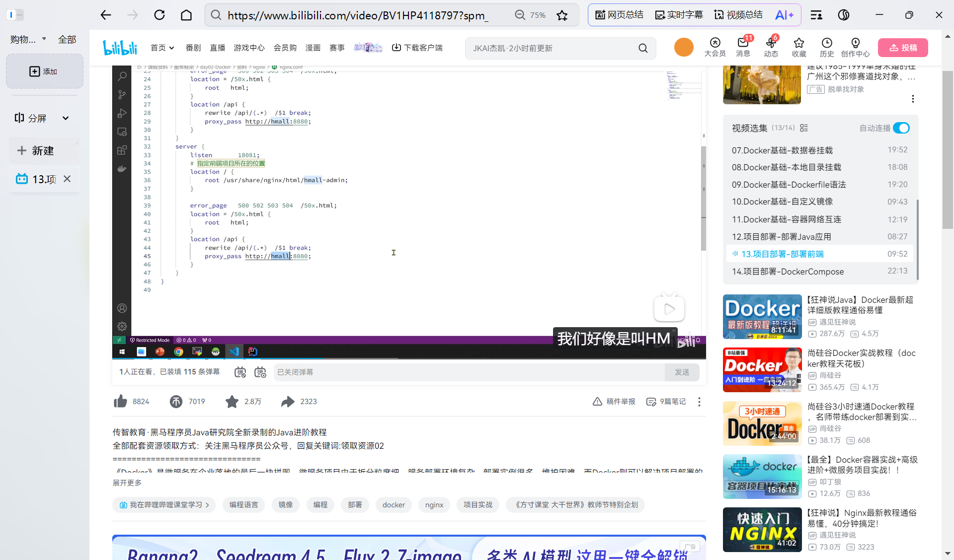Open the NGINX quick start video thumbnail
Image resolution: width=954 pixels, height=560 pixels.
(762, 529)
